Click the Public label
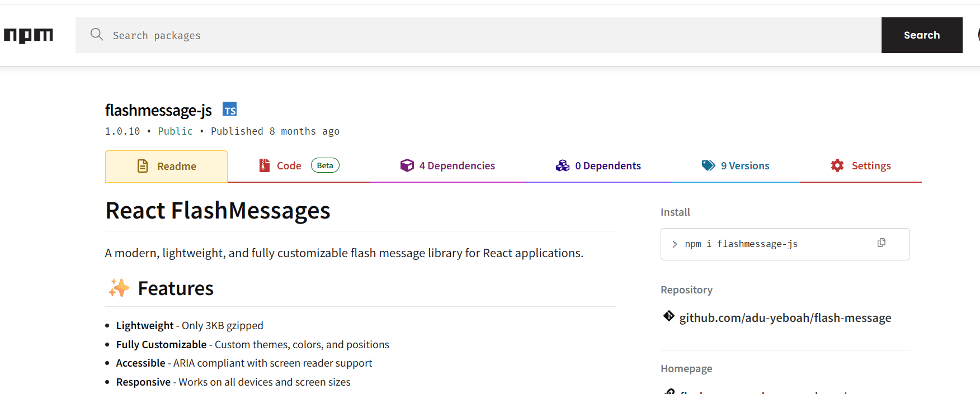 (175, 131)
